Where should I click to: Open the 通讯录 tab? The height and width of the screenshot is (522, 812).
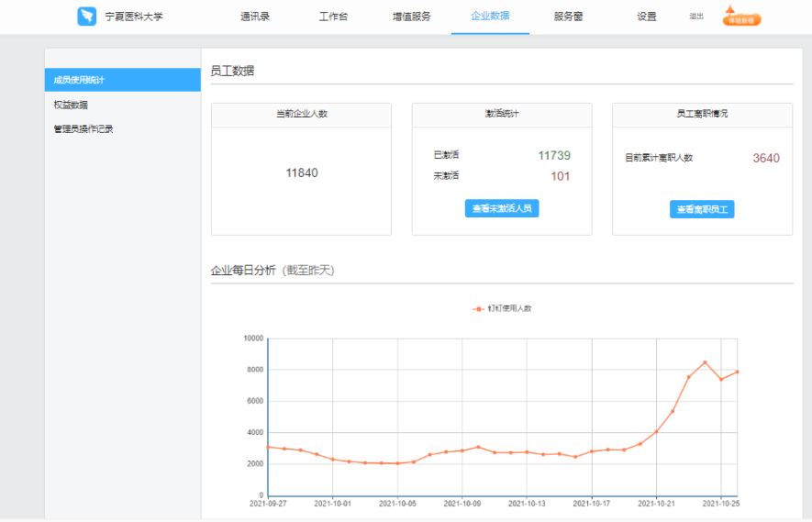(x=255, y=17)
